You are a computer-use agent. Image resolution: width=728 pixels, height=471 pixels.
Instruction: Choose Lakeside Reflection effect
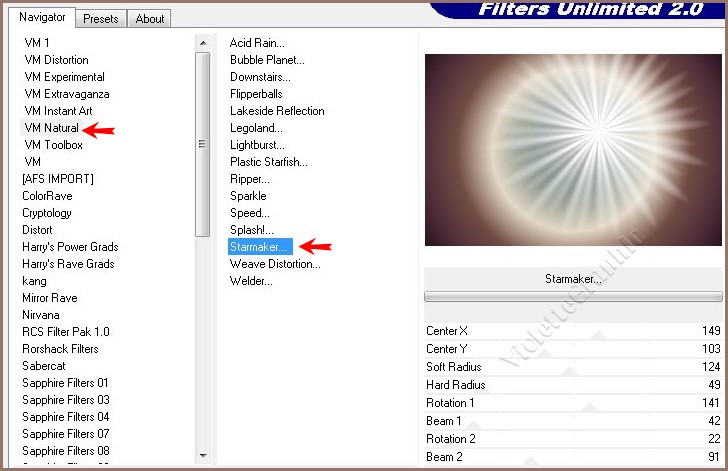[x=277, y=111]
